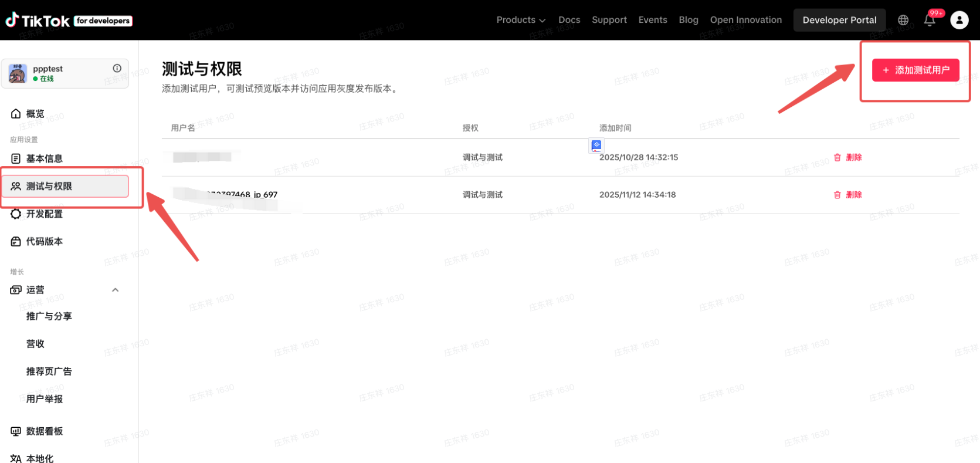Screen dimensions: 980x463
Task: Click the user profile avatar icon
Action: [x=959, y=20]
